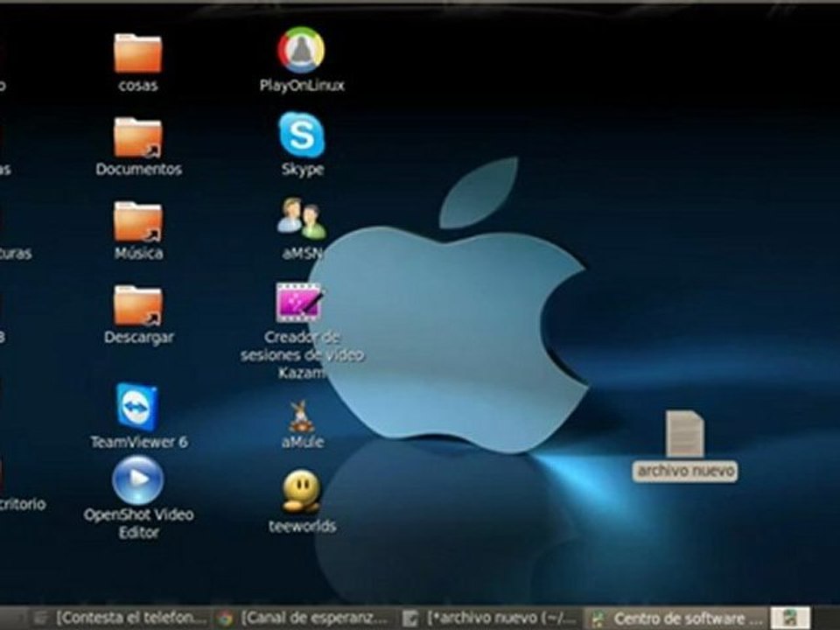Image resolution: width=840 pixels, height=630 pixels.
Task: Open the Kazam video session creator icon
Action: point(299,303)
